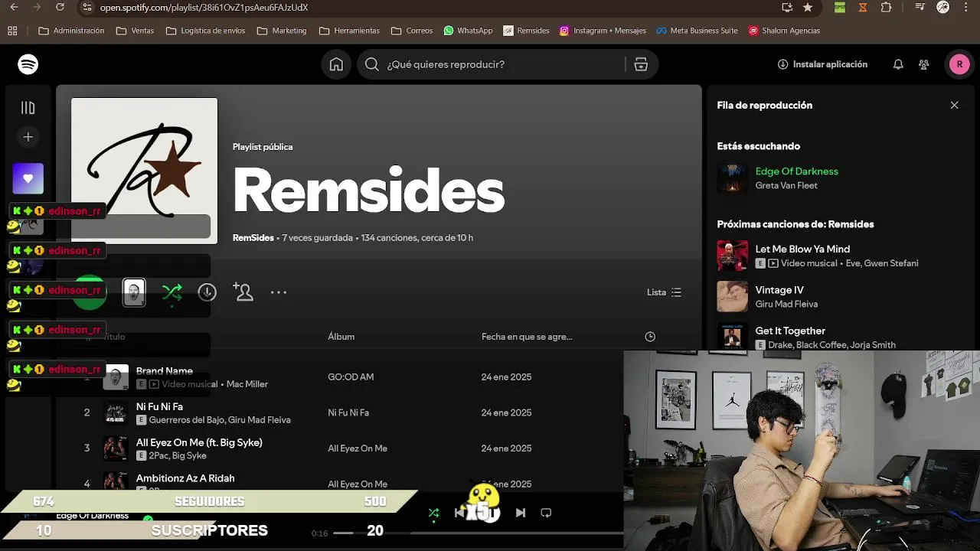Select Vintage IV in queue
This screenshot has width=980, height=551.
(x=779, y=290)
